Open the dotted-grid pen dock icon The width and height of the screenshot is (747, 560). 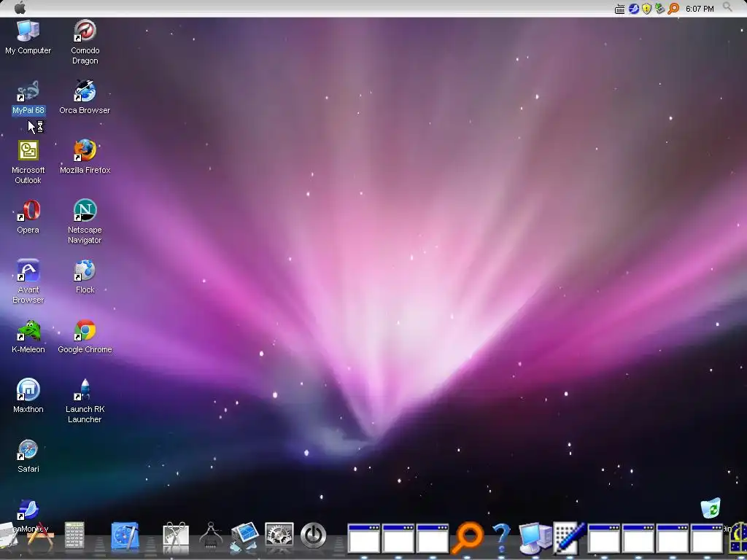click(x=569, y=538)
